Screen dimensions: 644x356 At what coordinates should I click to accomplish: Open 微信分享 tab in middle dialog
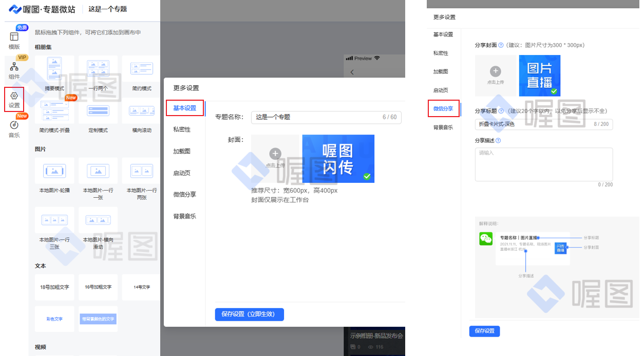click(185, 195)
